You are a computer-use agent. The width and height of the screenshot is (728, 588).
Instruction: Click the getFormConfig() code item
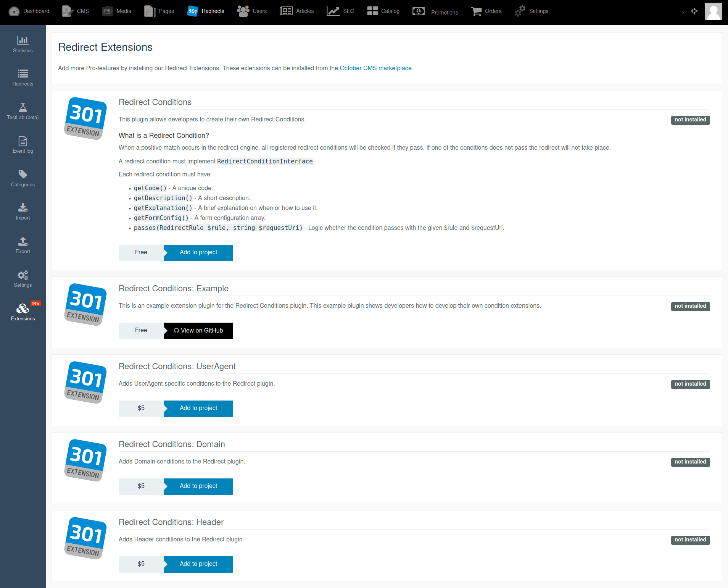pos(161,218)
